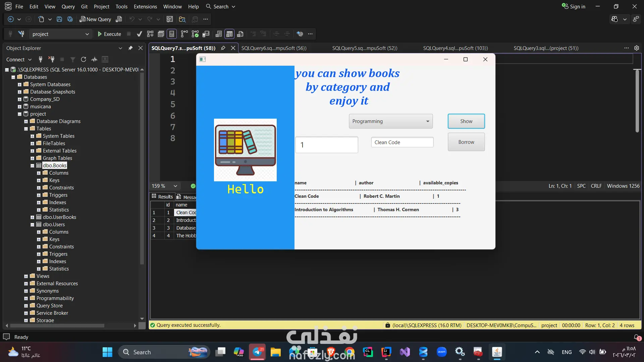
Task: Click the Display Estimated Execution Plan icon
Action: (x=150, y=34)
